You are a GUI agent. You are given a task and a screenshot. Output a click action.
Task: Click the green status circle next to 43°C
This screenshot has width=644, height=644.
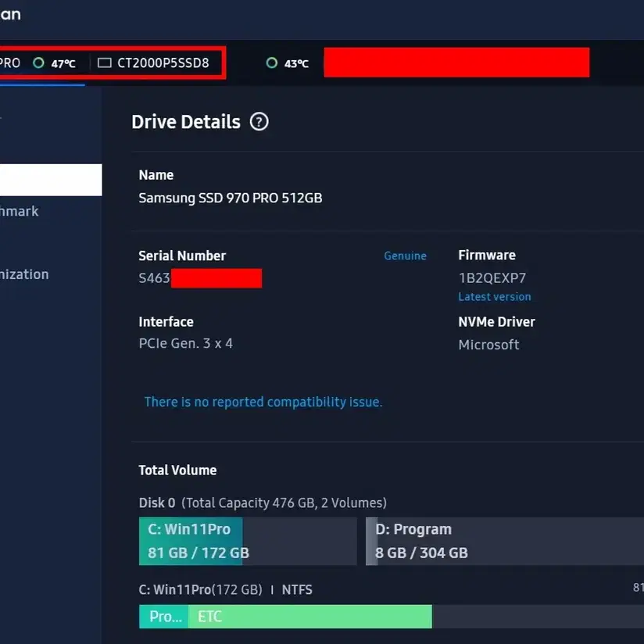[271, 63]
